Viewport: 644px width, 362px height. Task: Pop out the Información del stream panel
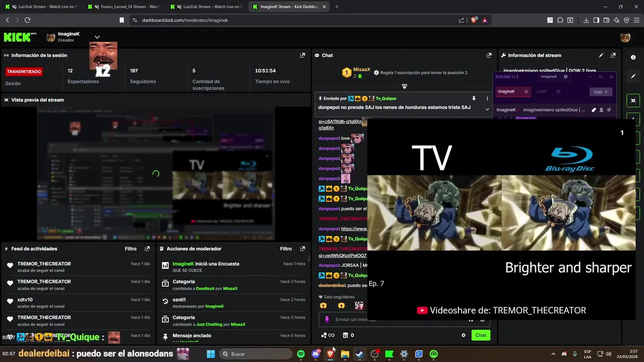613,55
